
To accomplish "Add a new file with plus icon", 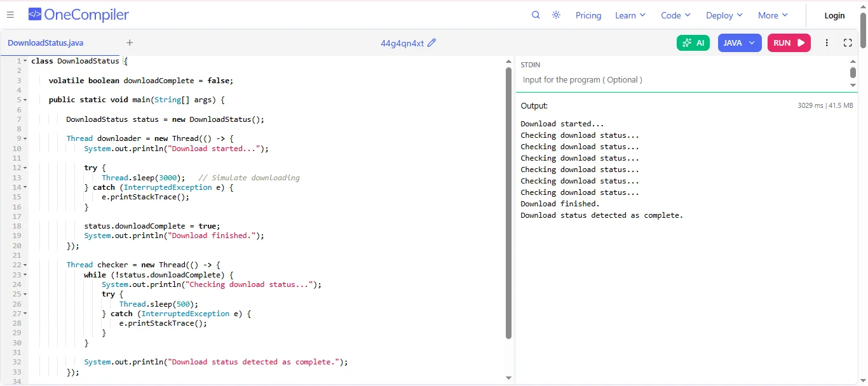I will [x=130, y=43].
